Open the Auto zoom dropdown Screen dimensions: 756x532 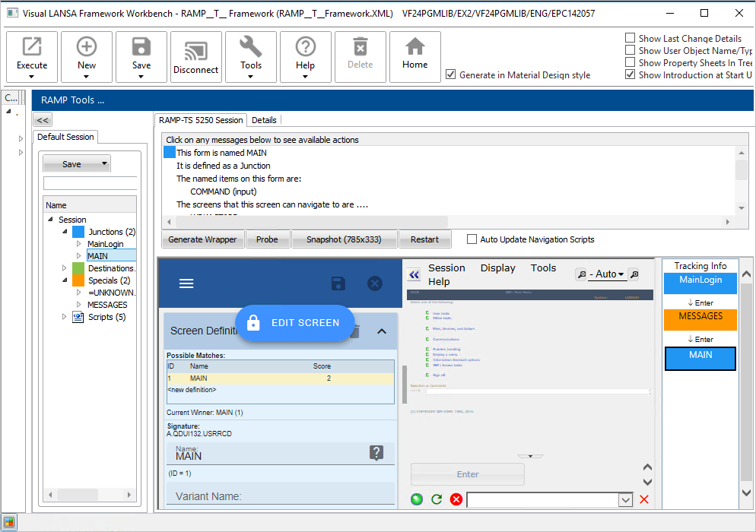608,274
